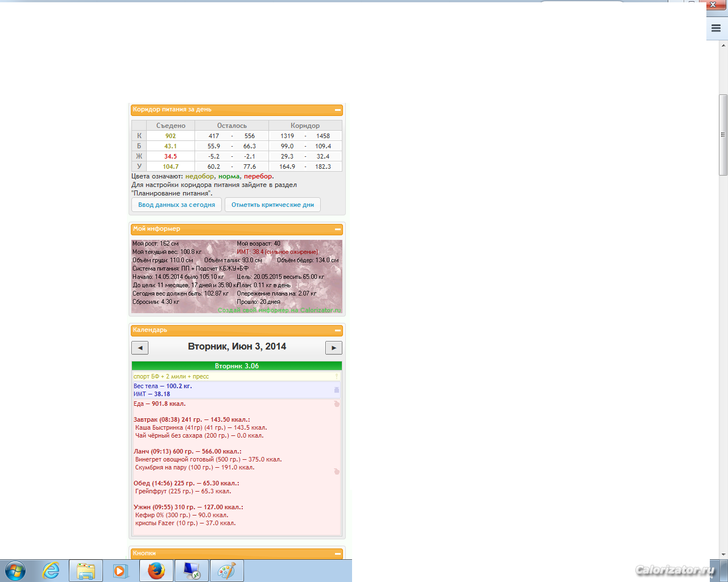The height and width of the screenshot is (582, 728).
Task: Click the Ужин (09:55) meal heading
Action: click(x=188, y=507)
